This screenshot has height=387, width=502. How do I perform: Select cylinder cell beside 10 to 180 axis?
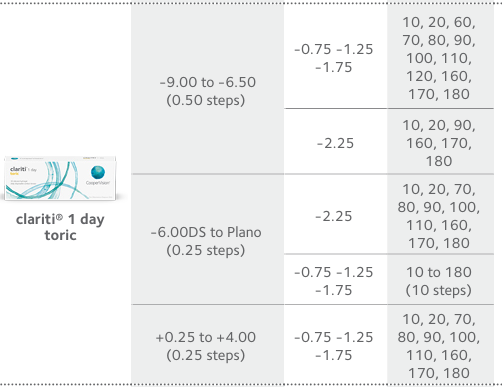pyautogui.click(x=334, y=281)
